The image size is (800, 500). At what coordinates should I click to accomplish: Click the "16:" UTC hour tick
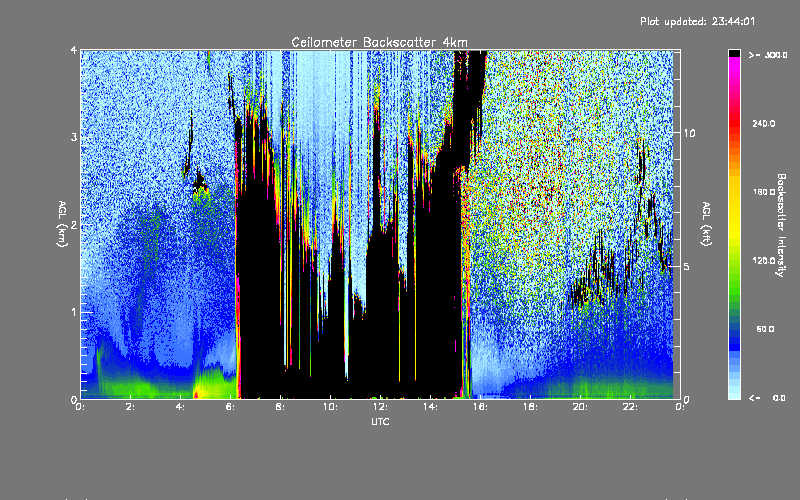point(480,407)
